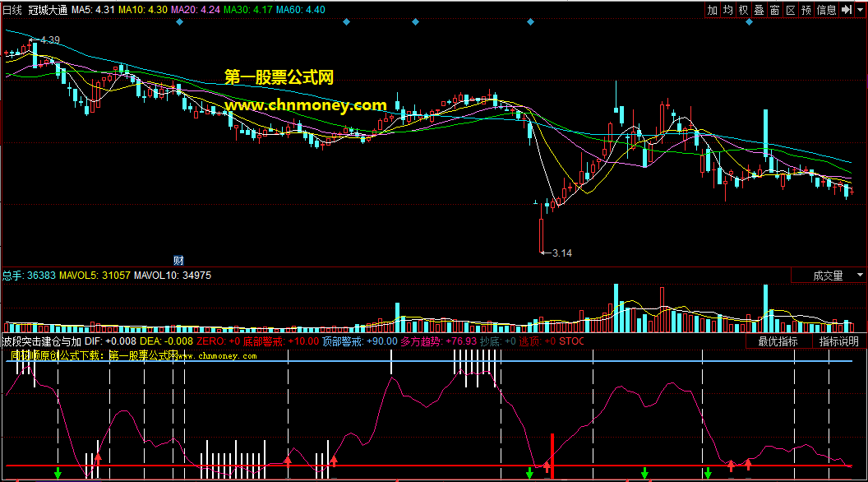Click the 加 toolbar button
Screen dimensions: 868x482
coord(713,10)
